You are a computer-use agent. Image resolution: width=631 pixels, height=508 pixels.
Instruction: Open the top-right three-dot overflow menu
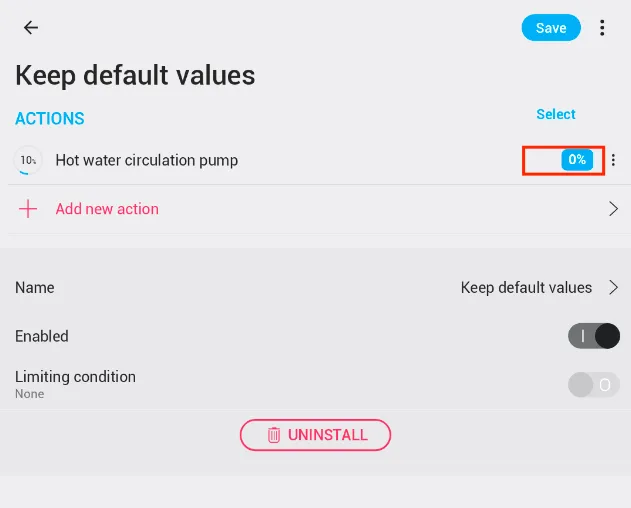(x=602, y=28)
